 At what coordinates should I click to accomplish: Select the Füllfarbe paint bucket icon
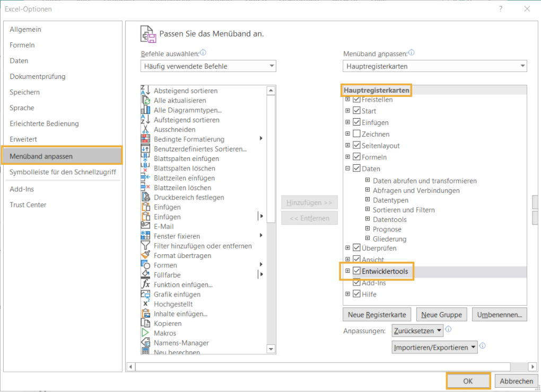145,275
